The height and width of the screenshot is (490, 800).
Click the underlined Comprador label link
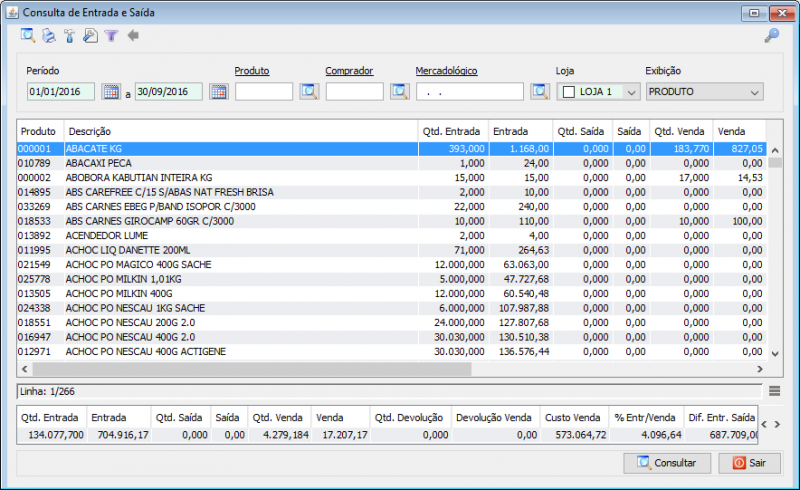(x=349, y=71)
